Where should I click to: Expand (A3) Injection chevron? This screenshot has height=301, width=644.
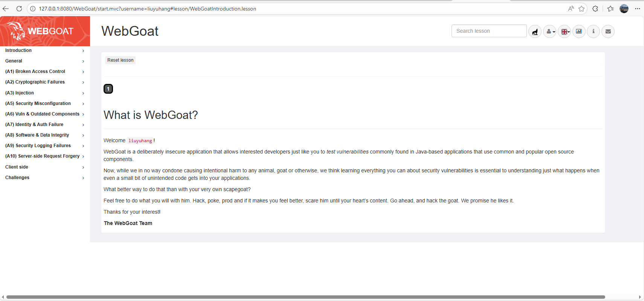coord(83,93)
